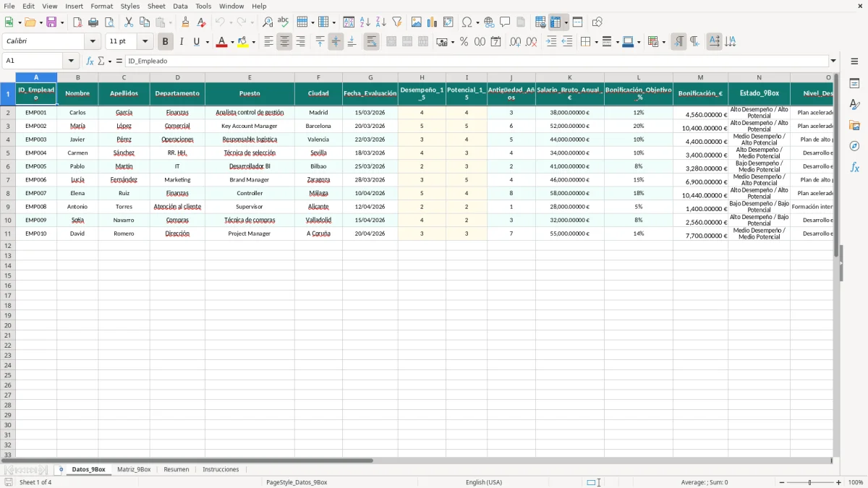
Task: Click the Clear Direct Formatting icon
Action: (x=202, y=22)
